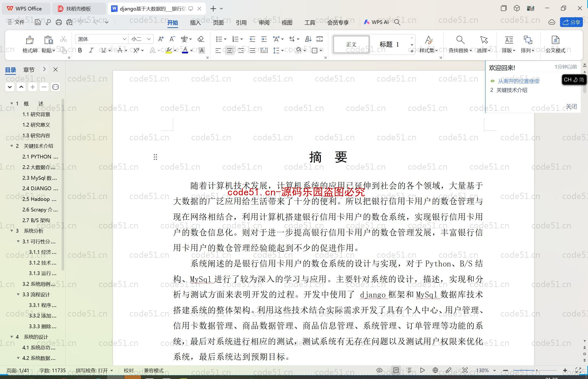Click the eye-protection mode icon in status bar
The image size is (588, 379).
[x=379, y=370]
